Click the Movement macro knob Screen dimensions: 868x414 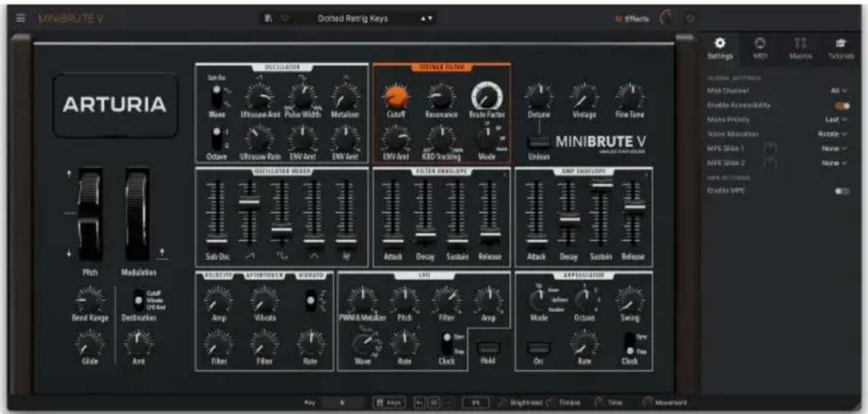coord(648,403)
